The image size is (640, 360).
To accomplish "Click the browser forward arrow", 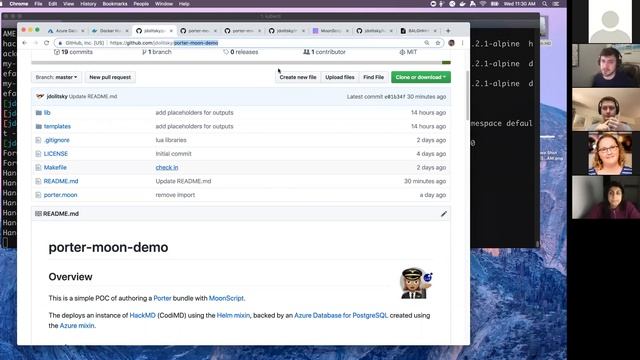I will (x=36, y=43).
